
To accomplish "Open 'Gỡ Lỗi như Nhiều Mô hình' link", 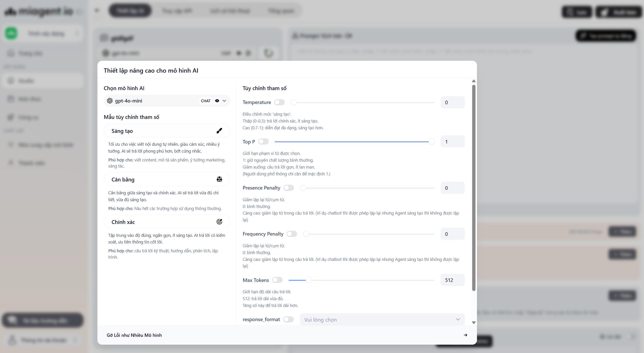I will [x=134, y=335].
